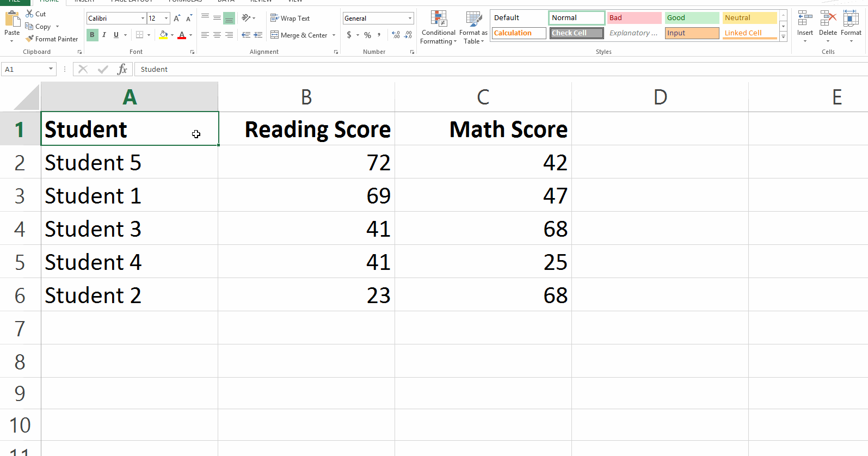
Task: Click the text Orientation icon
Action: [246, 18]
